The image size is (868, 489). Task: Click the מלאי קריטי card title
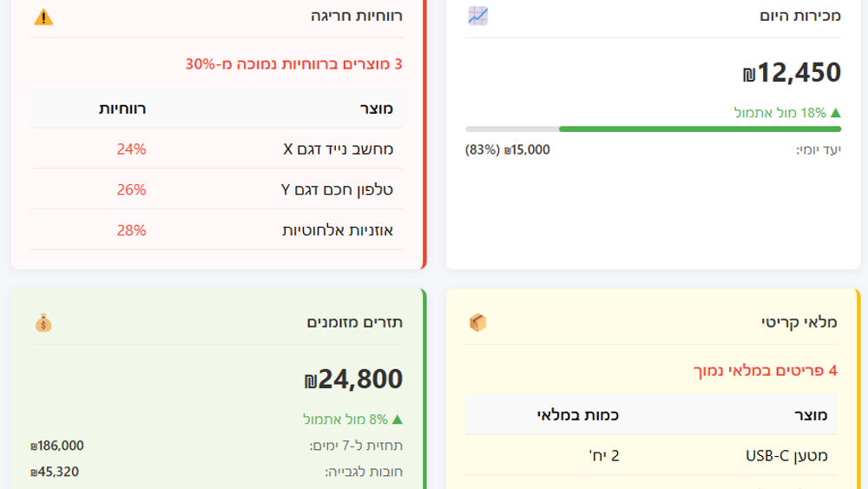[799, 322]
